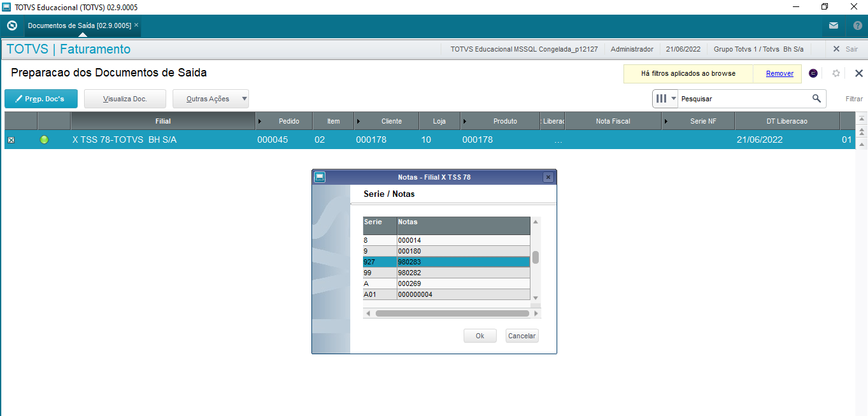Image resolution: width=868 pixels, height=416 pixels.
Task: Click the Prep. Doc's button
Action: point(41,99)
